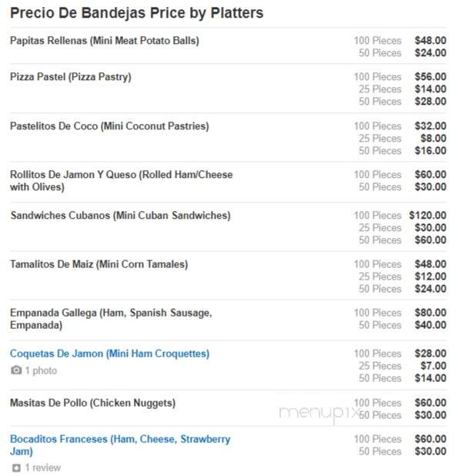Click the camera icon beside 1 photo
Viewport: 458px width, 476px height.
[x=16, y=370]
